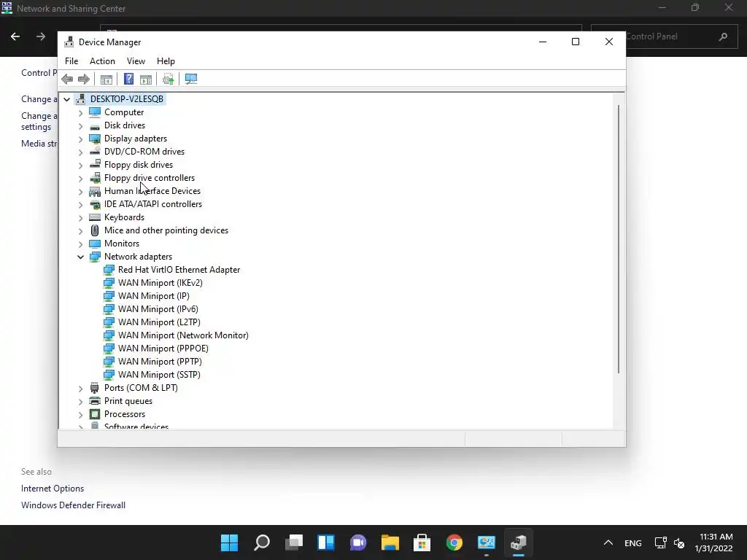Select WAN Miniport (Network Monitor)

(183, 335)
